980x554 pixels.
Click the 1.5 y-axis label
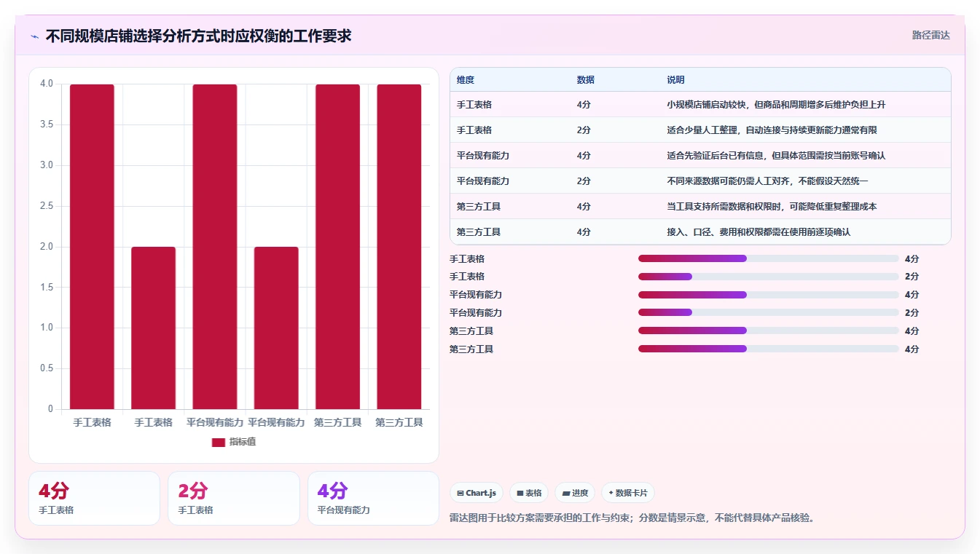47,287
